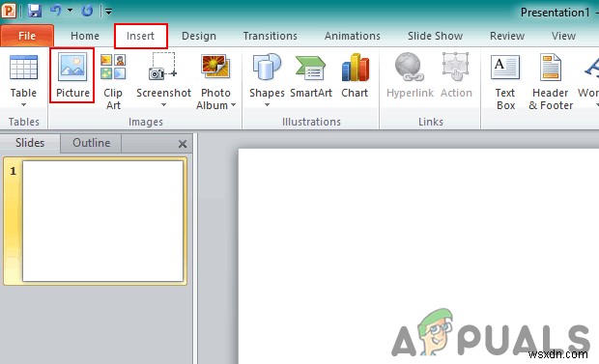The width and height of the screenshot is (599, 364).
Task: Go to the Transitions tab
Action: click(x=271, y=36)
